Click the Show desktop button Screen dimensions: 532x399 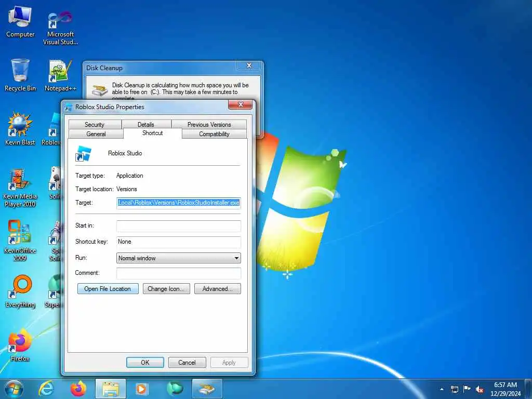click(x=528, y=389)
